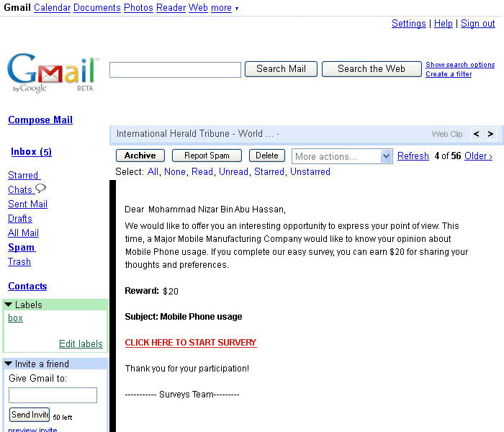Delete the message

pos(267,156)
